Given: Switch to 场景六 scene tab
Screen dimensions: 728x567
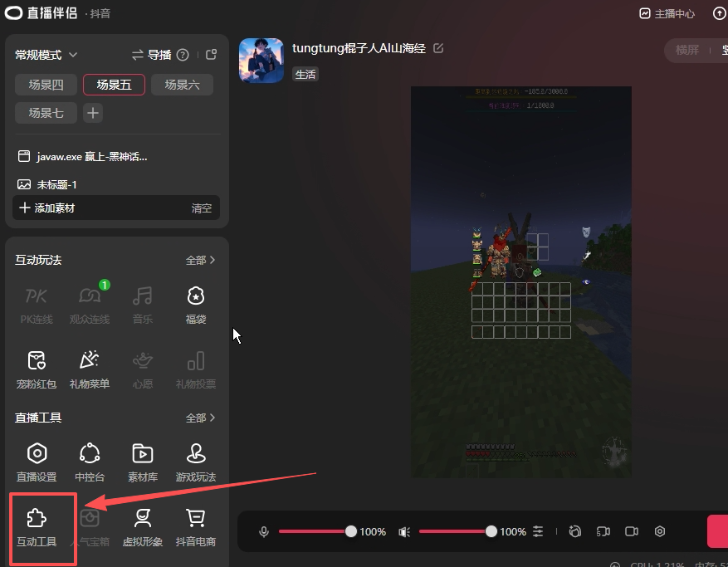Looking at the screenshot, I should pos(182,85).
